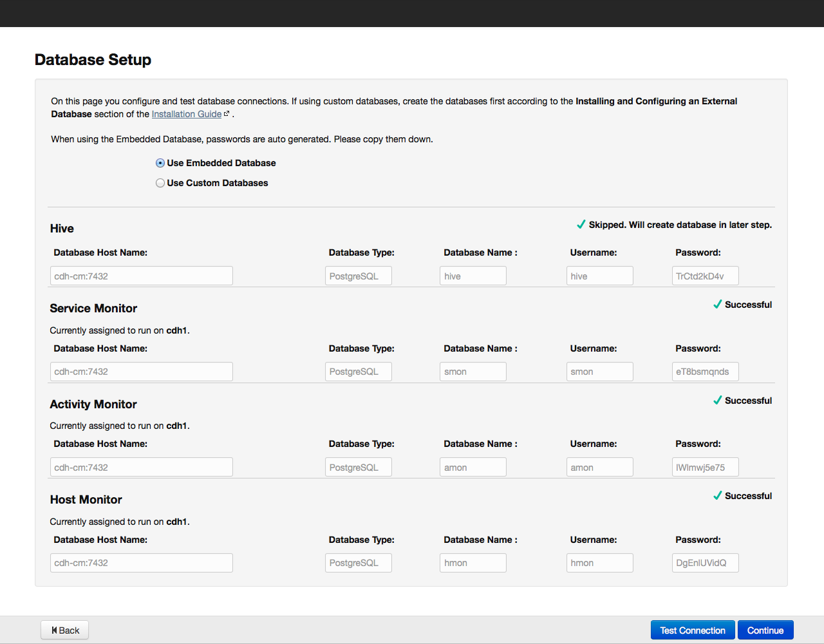Click the Service Monitor password field eT8bsmqnds

tap(705, 372)
